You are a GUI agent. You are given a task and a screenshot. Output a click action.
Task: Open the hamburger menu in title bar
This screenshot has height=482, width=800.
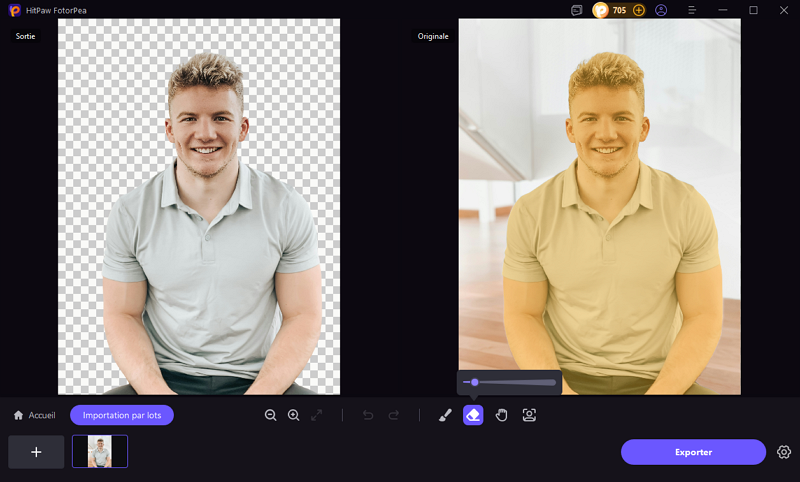(693, 10)
